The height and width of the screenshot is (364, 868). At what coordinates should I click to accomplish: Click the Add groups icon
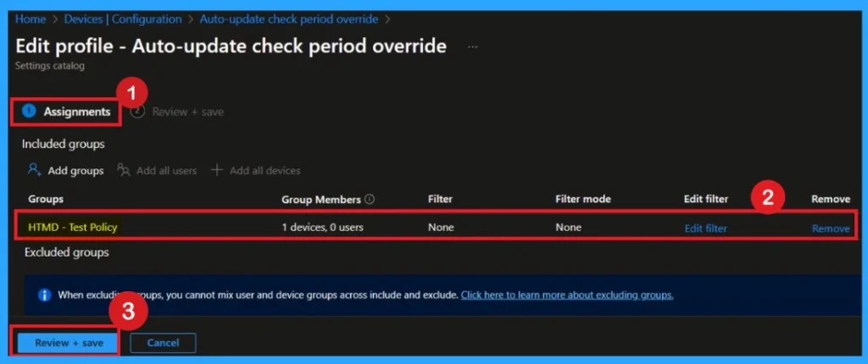pos(35,170)
